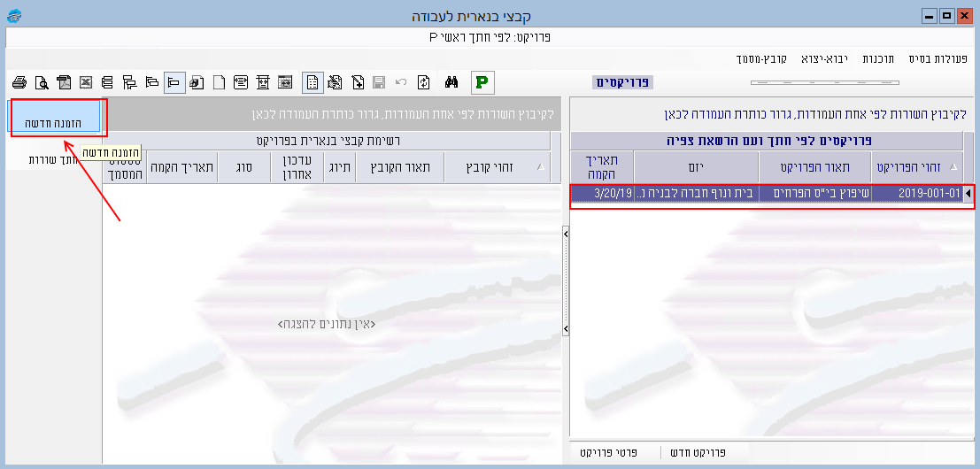Click the Excel export toolbar icon
The height and width of the screenshot is (469, 980).
coord(86,83)
